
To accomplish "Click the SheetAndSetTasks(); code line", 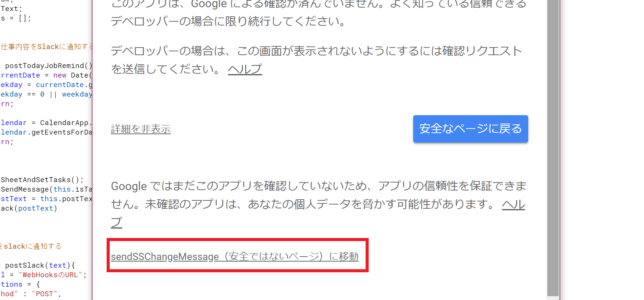I will click(x=42, y=180).
